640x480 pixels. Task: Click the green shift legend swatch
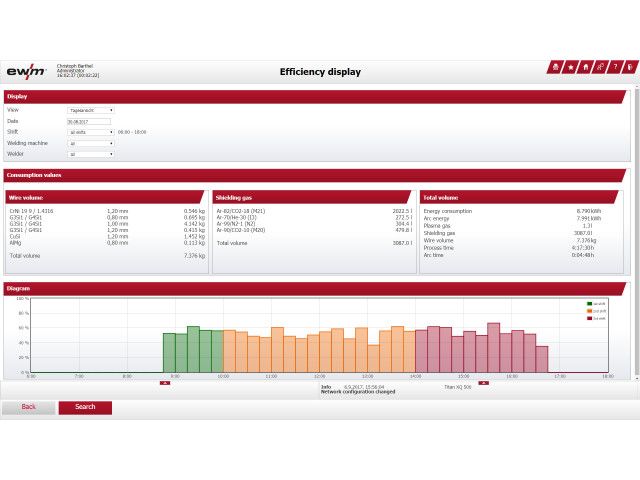pyautogui.click(x=590, y=303)
